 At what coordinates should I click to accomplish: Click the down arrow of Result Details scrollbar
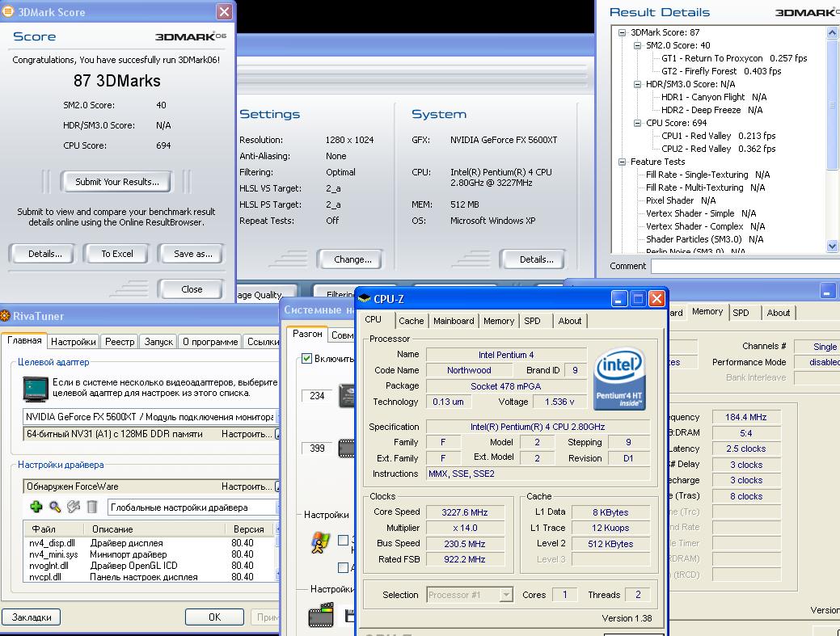[832, 246]
